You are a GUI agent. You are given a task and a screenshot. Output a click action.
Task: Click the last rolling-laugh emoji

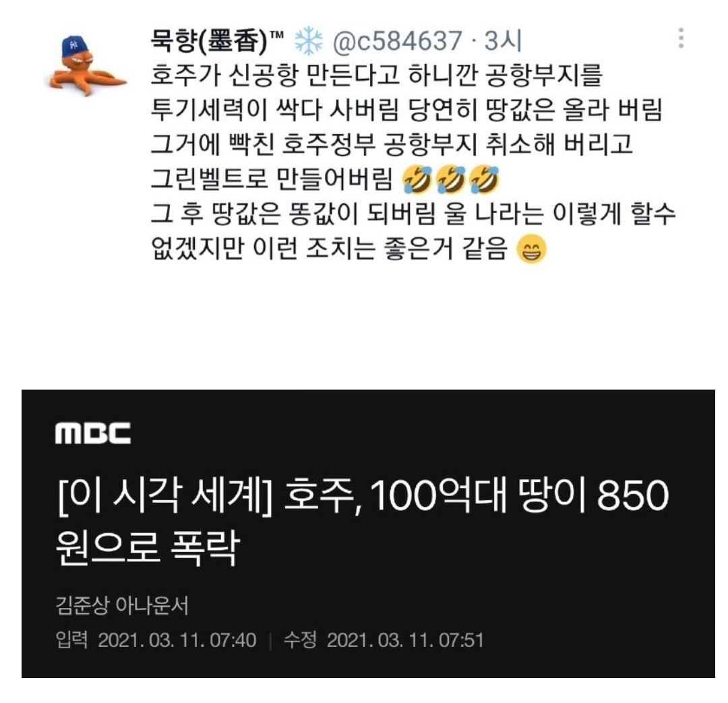click(x=484, y=180)
